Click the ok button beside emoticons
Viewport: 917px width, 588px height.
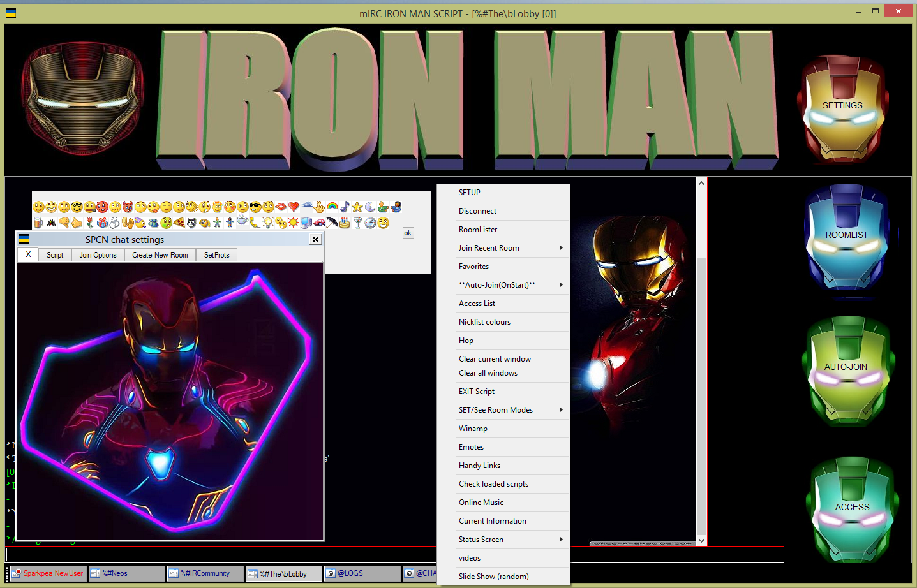(408, 233)
